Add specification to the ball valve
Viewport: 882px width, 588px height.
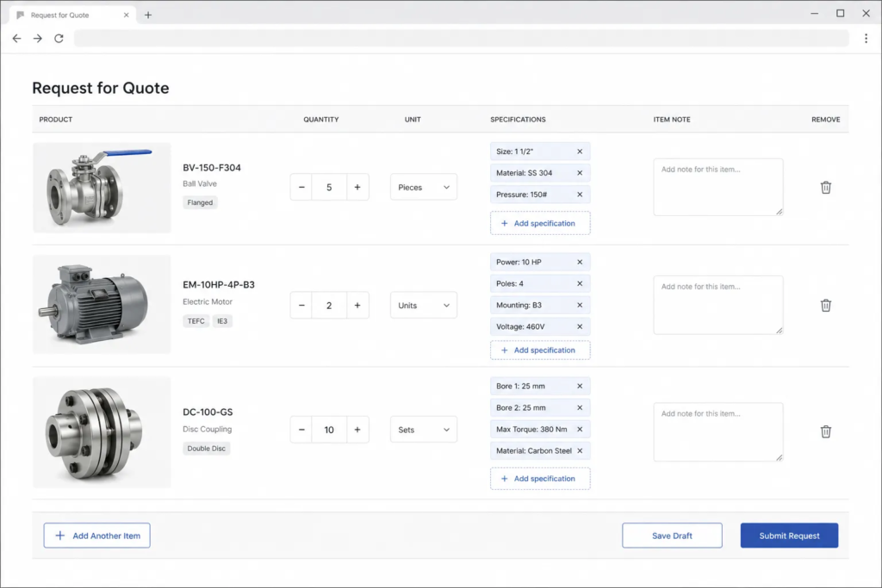[x=540, y=223]
